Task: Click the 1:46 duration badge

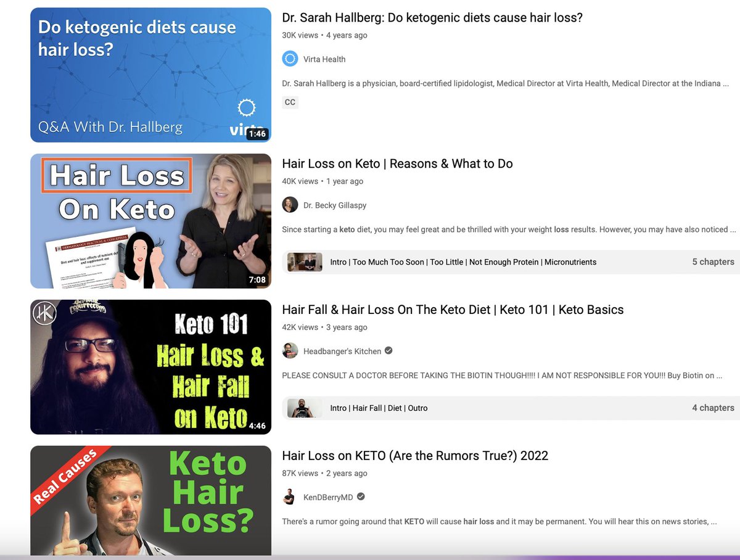Action: tap(257, 134)
